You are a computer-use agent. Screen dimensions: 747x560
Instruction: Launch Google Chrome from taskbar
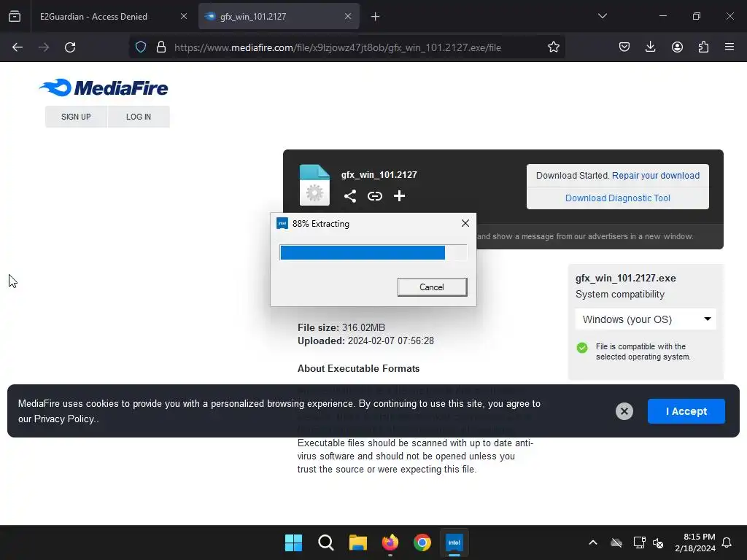tap(422, 542)
